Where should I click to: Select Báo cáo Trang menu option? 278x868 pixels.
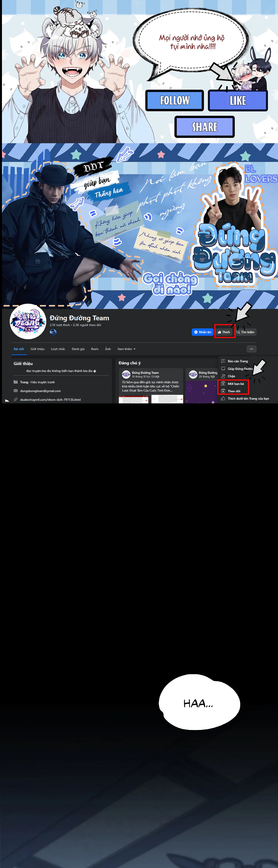(237, 361)
